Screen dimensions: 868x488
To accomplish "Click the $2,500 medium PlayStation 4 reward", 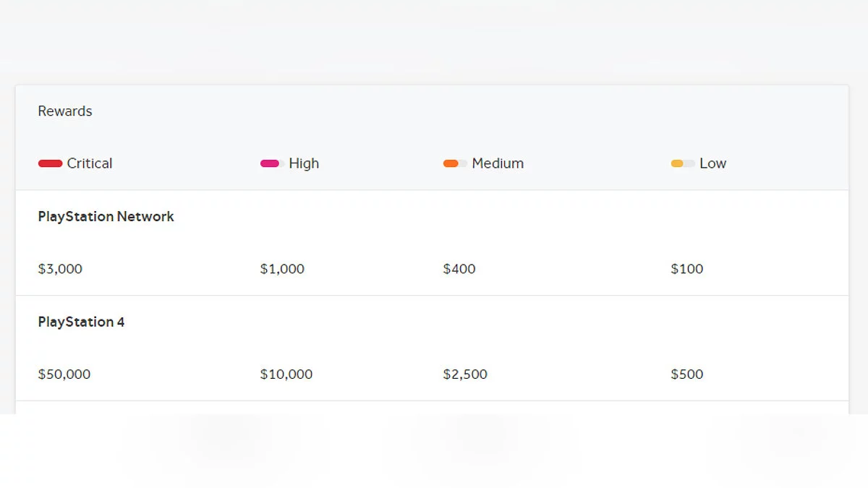I will coord(465,374).
